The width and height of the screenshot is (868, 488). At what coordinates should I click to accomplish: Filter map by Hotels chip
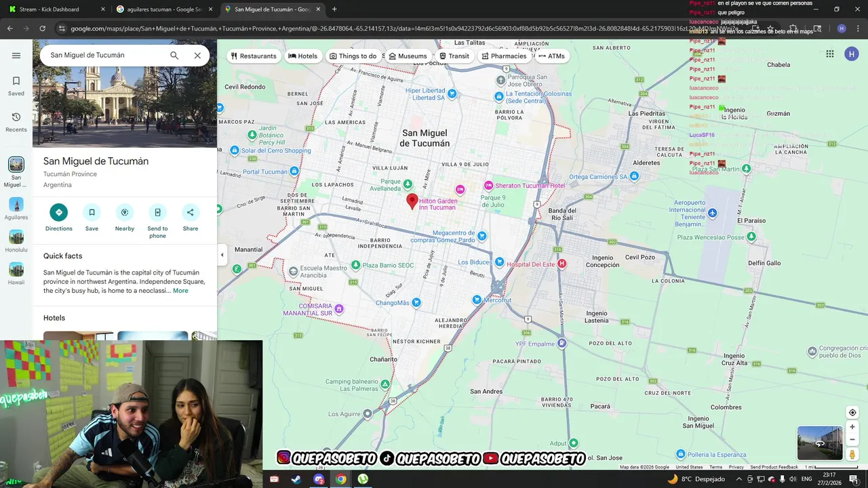302,56
